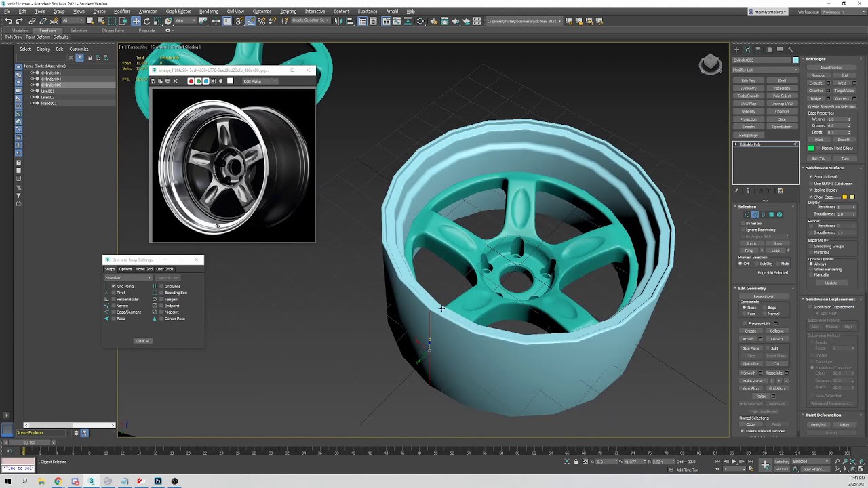Toggle Delete Isolated Vertices checkbox
The image size is (868, 488).
[x=743, y=431]
